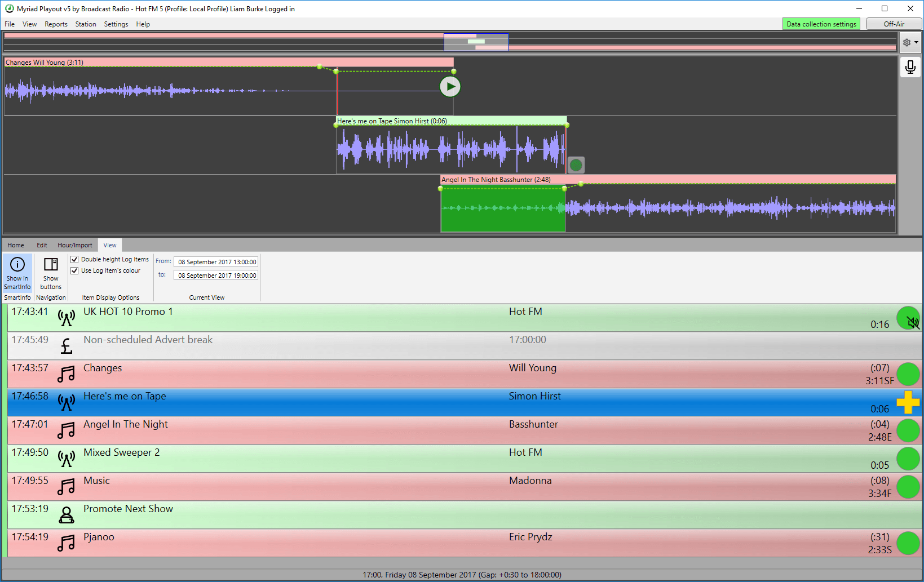Click the Data collection settings button
The width and height of the screenshot is (924, 582).
821,24
